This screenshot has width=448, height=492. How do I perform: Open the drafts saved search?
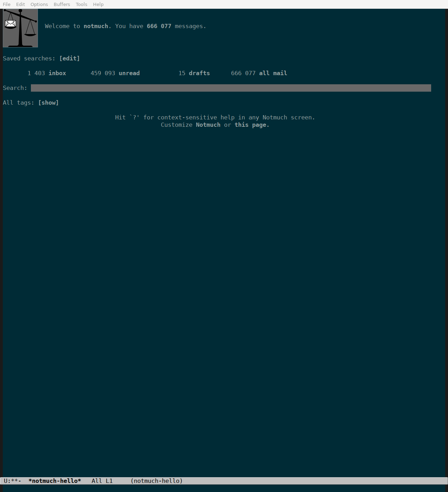pos(199,73)
